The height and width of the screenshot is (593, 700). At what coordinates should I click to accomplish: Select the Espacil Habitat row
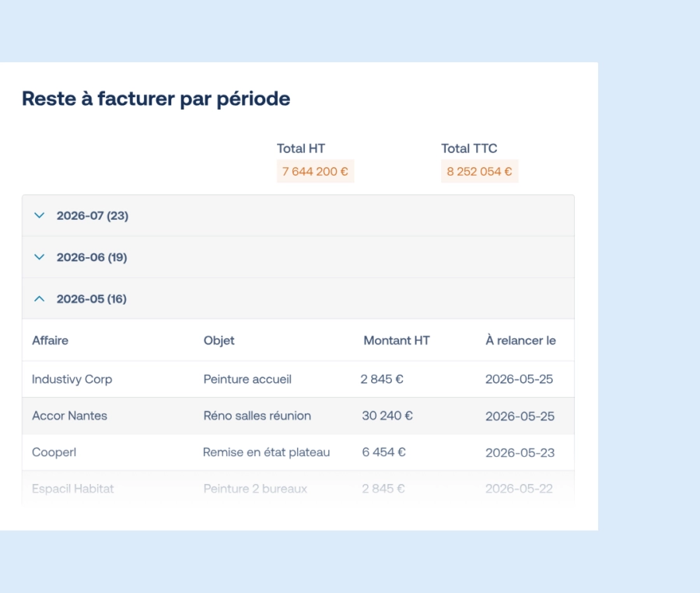pos(72,489)
